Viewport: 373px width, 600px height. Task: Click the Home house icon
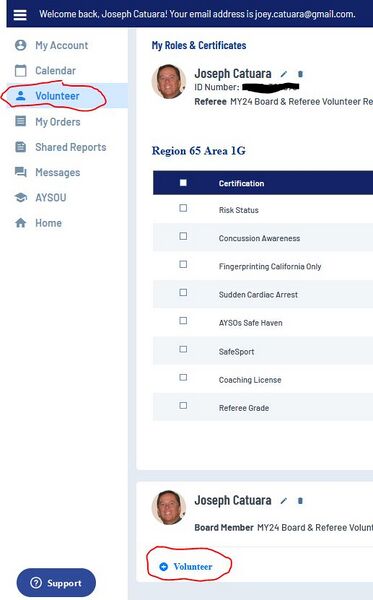21,223
